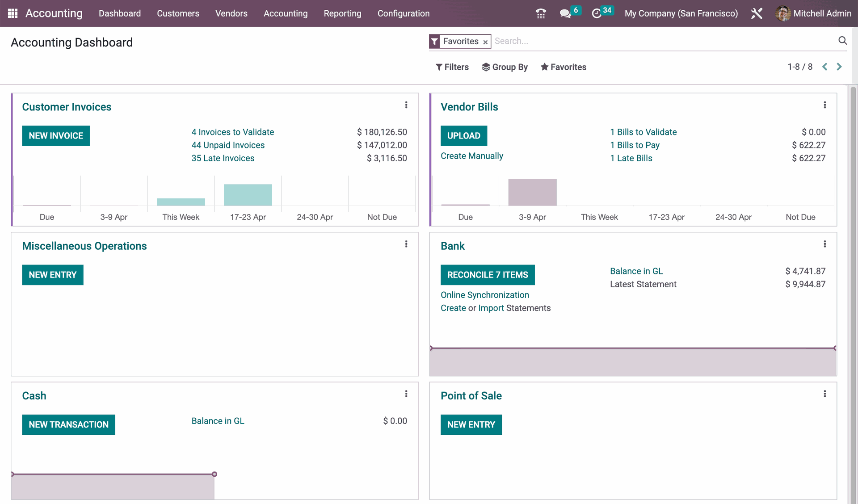The width and height of the screenshot is (858, 504).
Task: Open the Point of Sale kebab menu
Action: tap(825, 394)
